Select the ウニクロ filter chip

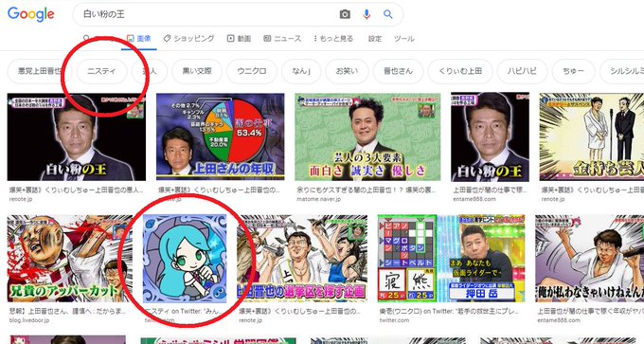click(252, 71)
